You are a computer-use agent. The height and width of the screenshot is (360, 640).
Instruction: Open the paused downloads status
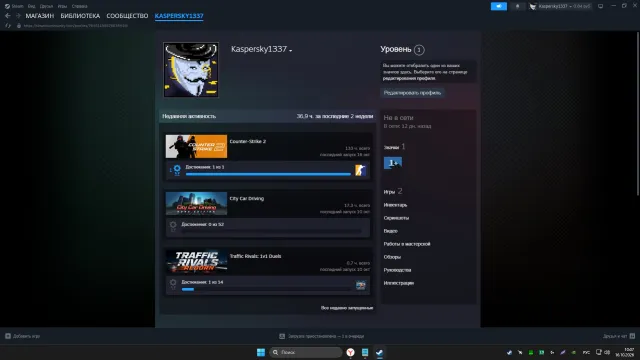pos(322,336)
